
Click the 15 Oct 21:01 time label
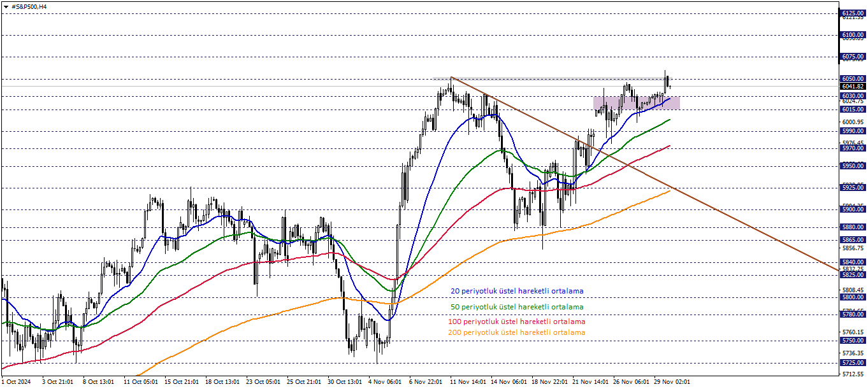(x=181, y=383)
